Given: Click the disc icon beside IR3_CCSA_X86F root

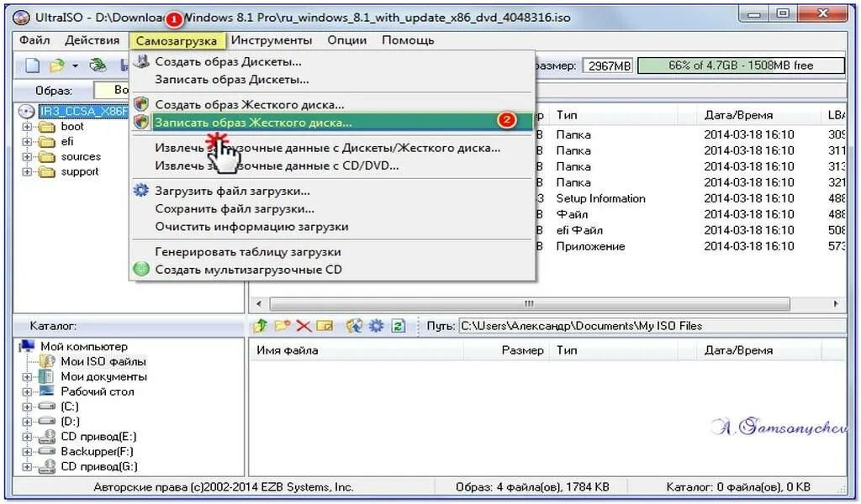Looking at the screenshot, I should coord(26,112).
